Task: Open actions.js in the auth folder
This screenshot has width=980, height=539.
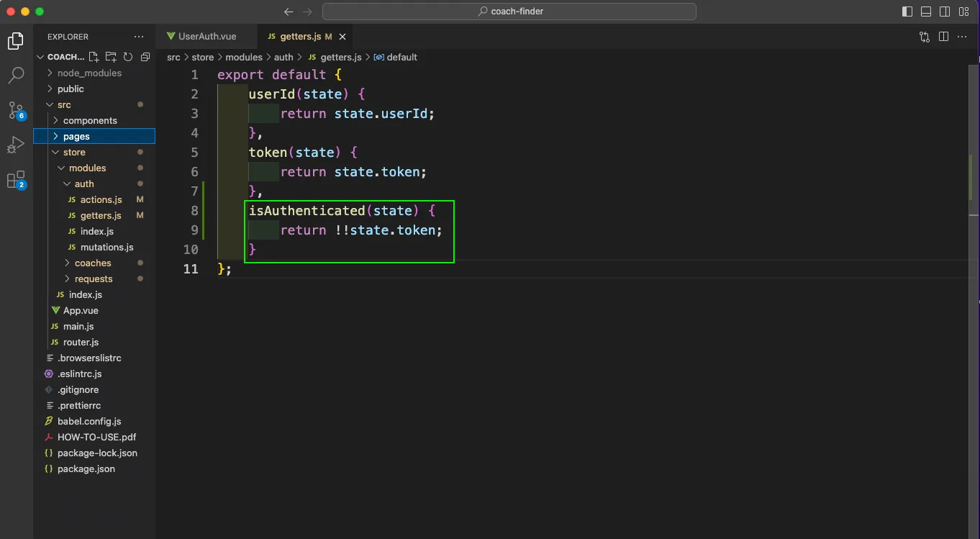Action: pos(94,199)
